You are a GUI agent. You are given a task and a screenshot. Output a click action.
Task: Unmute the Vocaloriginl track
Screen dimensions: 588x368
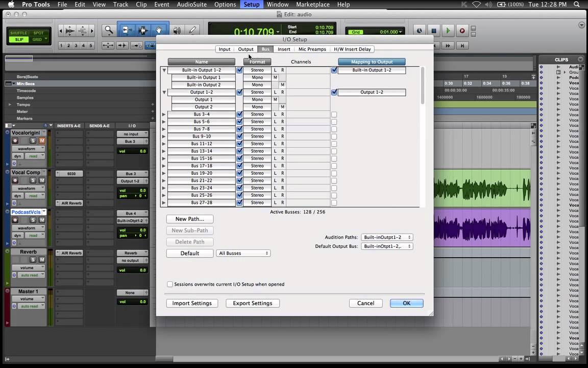42,141
